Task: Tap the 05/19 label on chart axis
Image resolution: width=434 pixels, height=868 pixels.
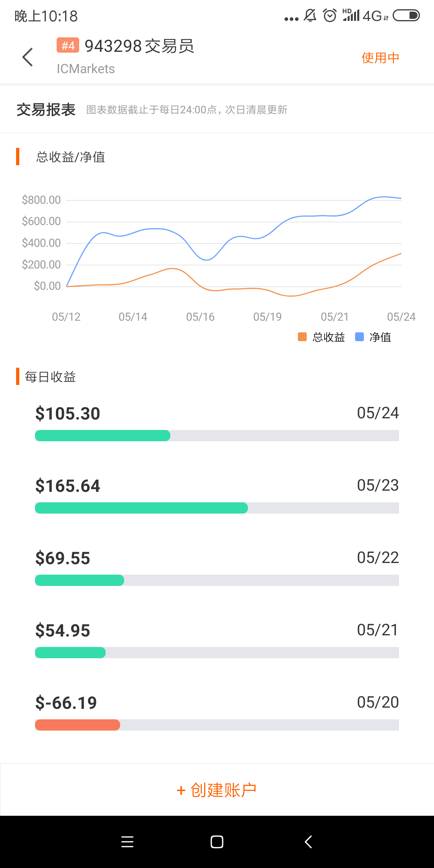Action: [268, 317]
